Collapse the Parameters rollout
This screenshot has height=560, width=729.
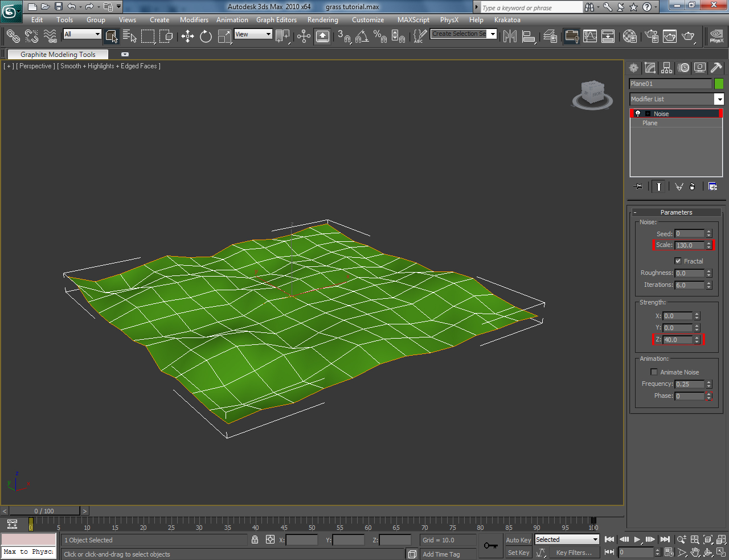(676, 212)
